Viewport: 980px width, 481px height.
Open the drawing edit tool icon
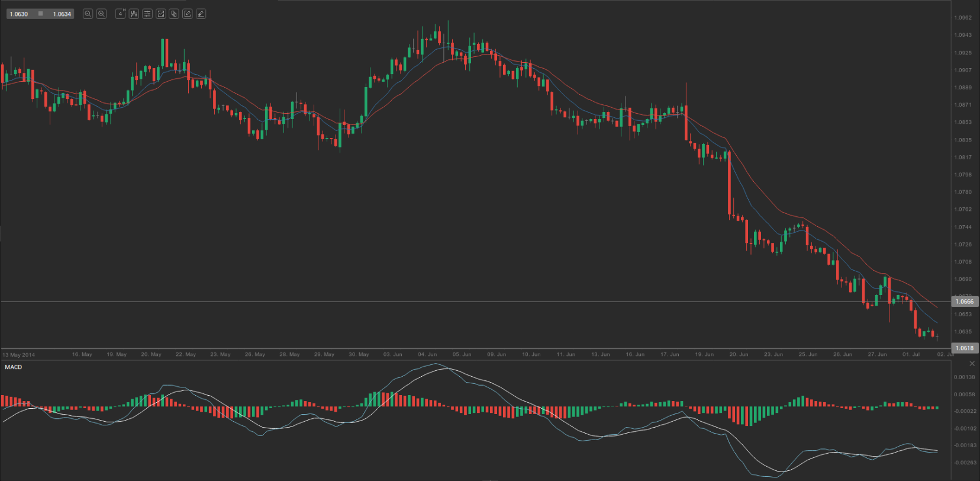click(188, 14)
